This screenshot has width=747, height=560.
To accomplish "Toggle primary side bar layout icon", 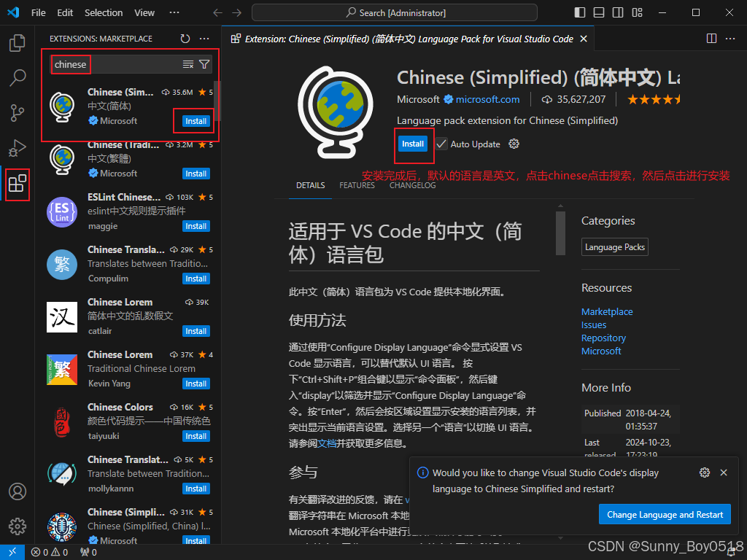I will pos(580,12).
